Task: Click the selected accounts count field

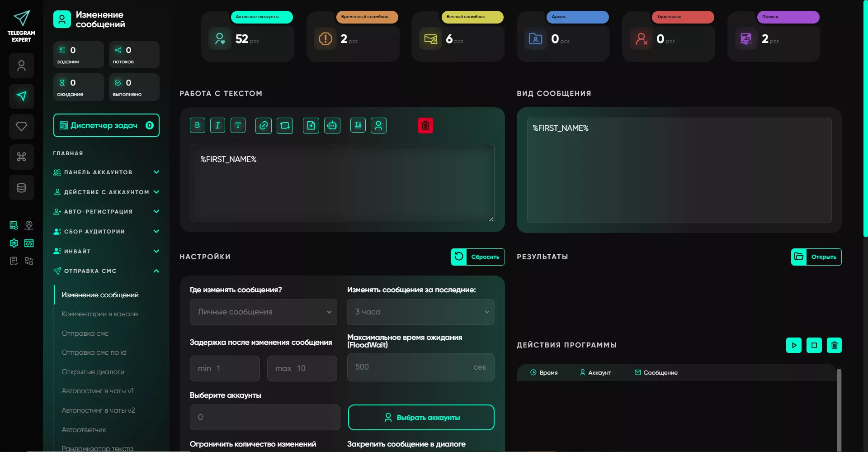Action: pos(265,417)
